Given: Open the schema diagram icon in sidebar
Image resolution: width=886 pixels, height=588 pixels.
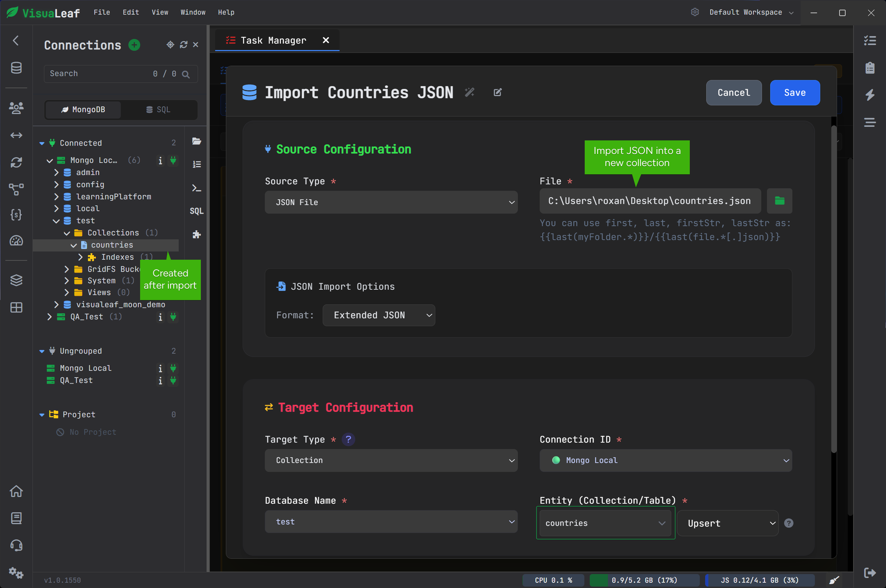Looking at the screenshot, I should coord(16,189).
